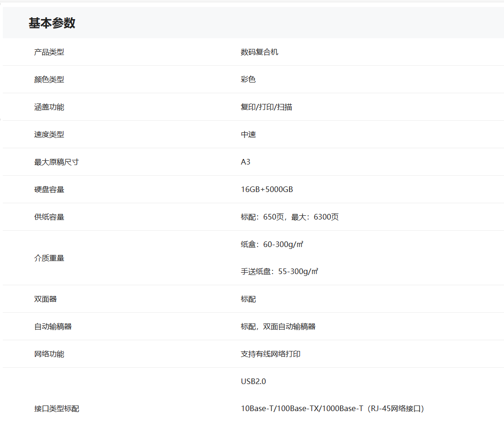The height and width of the screenshot is (433, 504).
Task: Click the 支持有线网络打印 network function value
Action: pyautogui.click(x=270, y=354)
